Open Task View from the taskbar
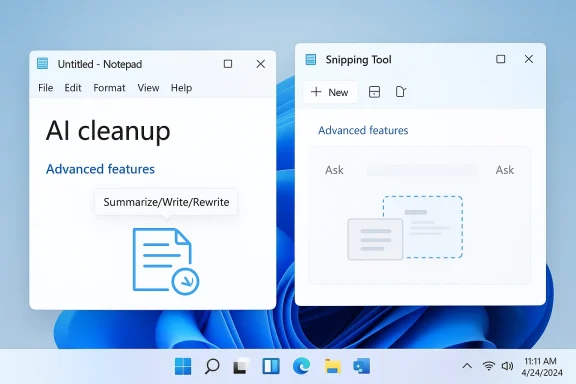Viewport: 576px width, 384px height. [x=241, y=366]
